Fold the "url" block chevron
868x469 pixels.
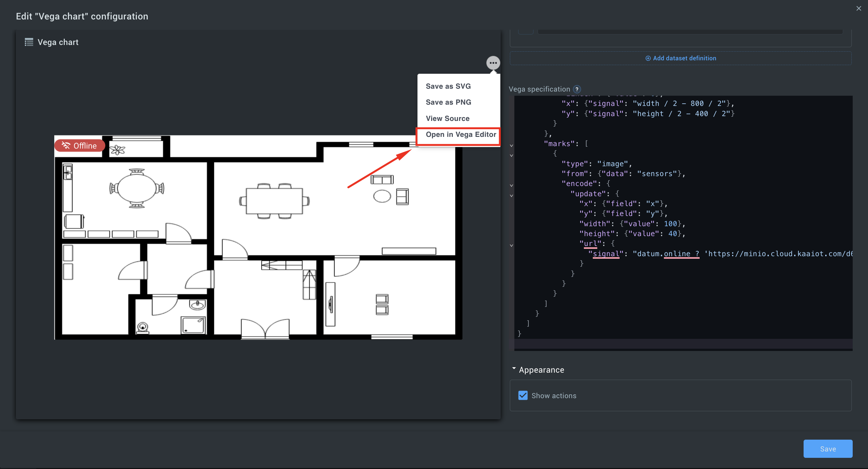[511, 245]
